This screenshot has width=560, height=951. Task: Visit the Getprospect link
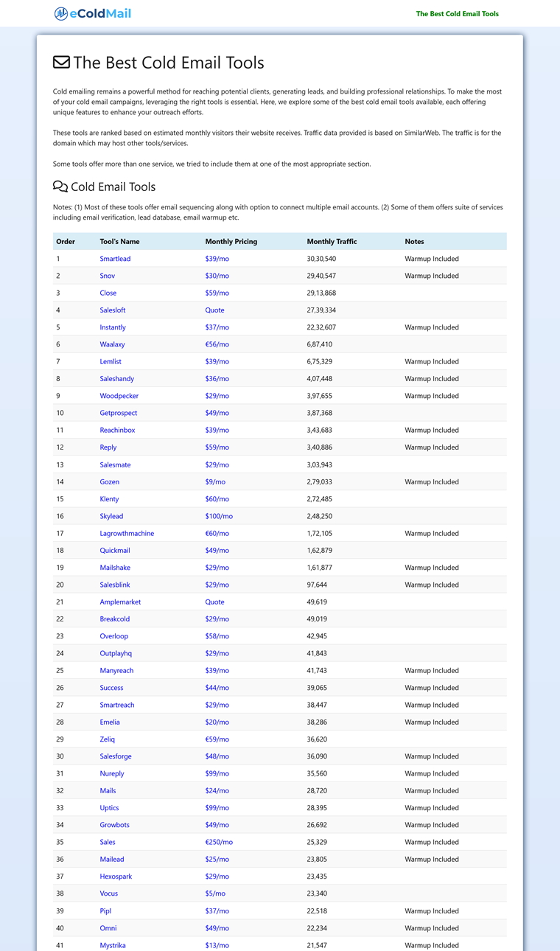(x=119, y=413)
